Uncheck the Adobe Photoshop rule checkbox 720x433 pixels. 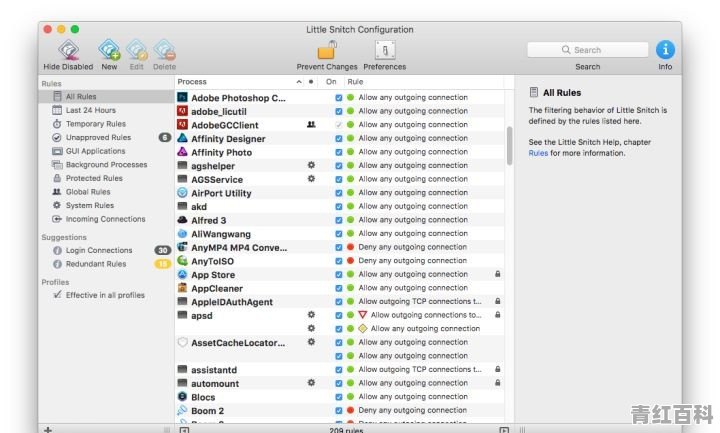click(x=339, y=98)
